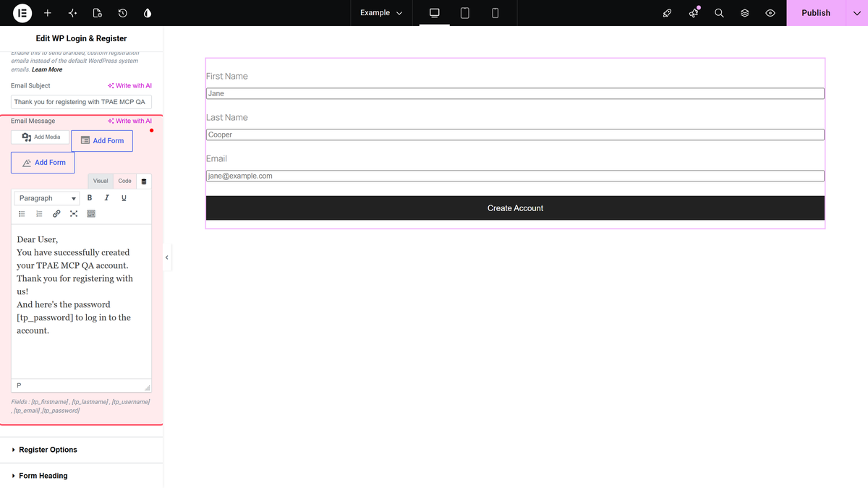Open the Site Settings droplet icon
Screen dimensions: 868x488
[x=148, y=13]
